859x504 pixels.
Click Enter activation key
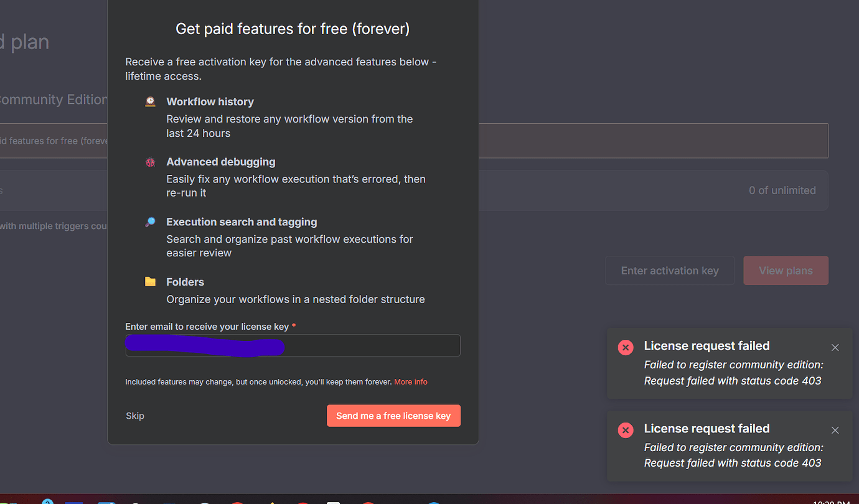(670, 270)
